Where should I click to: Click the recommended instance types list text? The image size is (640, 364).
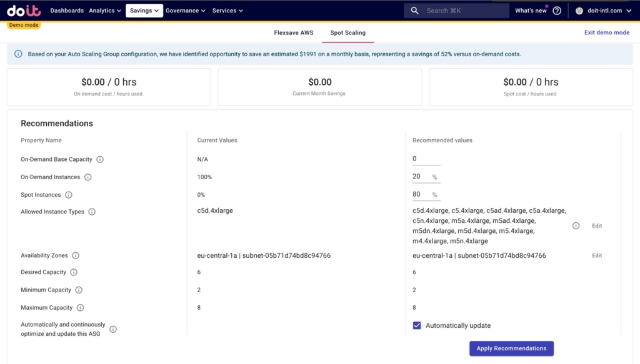tap(489, 226)
